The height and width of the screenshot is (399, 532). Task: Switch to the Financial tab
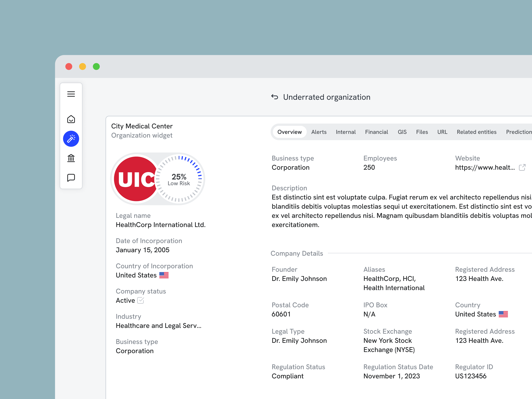tap(376, 132)
